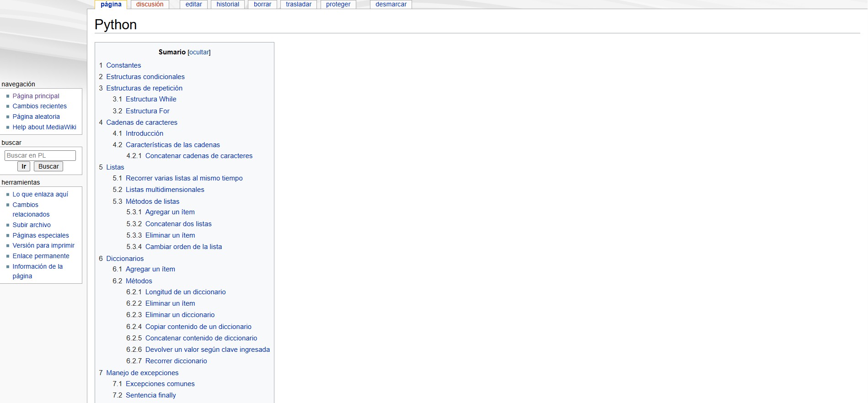
Task: Jump to section '1 Constantes'
Action: pyautogui.click(x=120, y=65)
